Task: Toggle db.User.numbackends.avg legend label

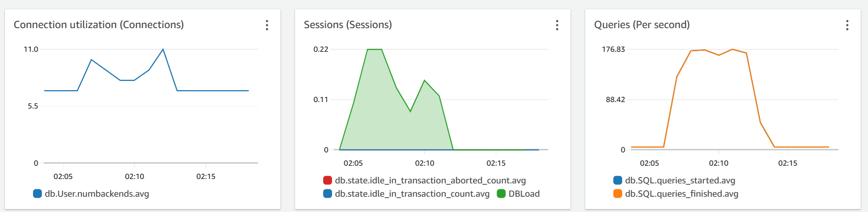Action: [x=97, y=194]
